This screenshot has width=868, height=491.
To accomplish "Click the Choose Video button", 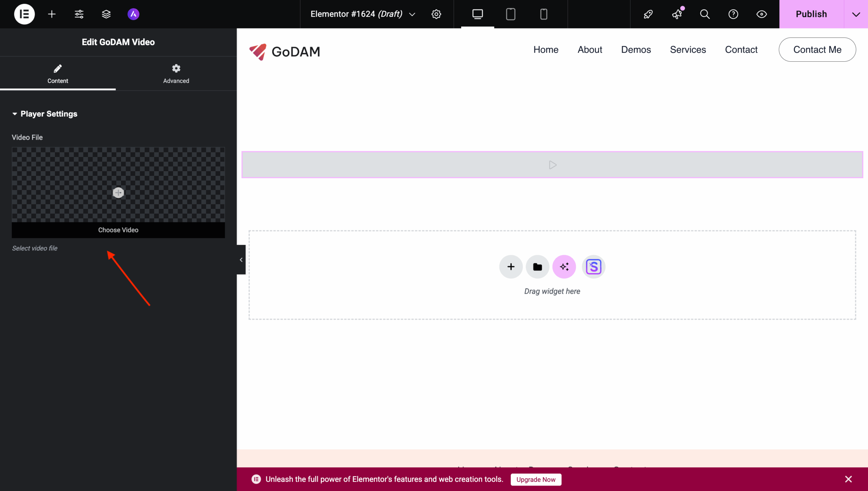I will coord(118,230).
